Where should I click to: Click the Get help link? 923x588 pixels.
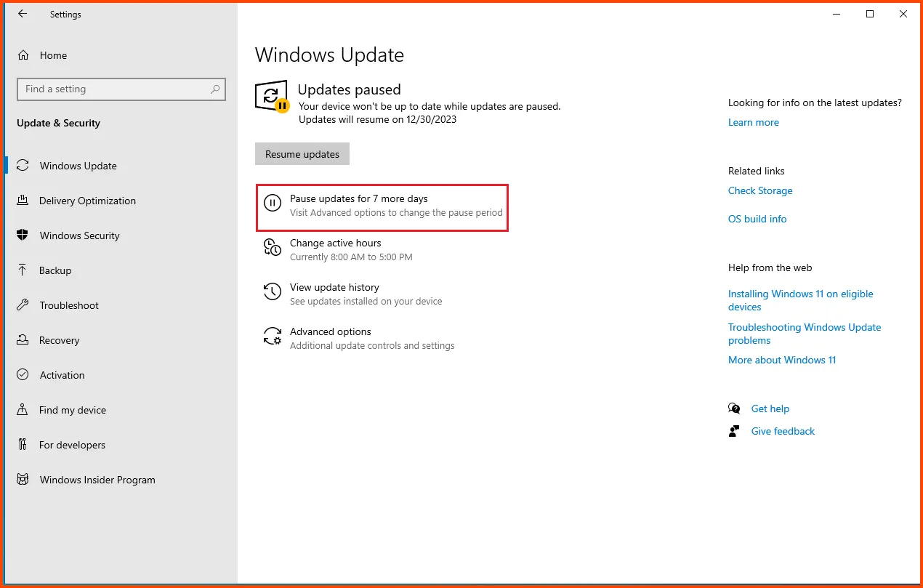click(770, 408)
